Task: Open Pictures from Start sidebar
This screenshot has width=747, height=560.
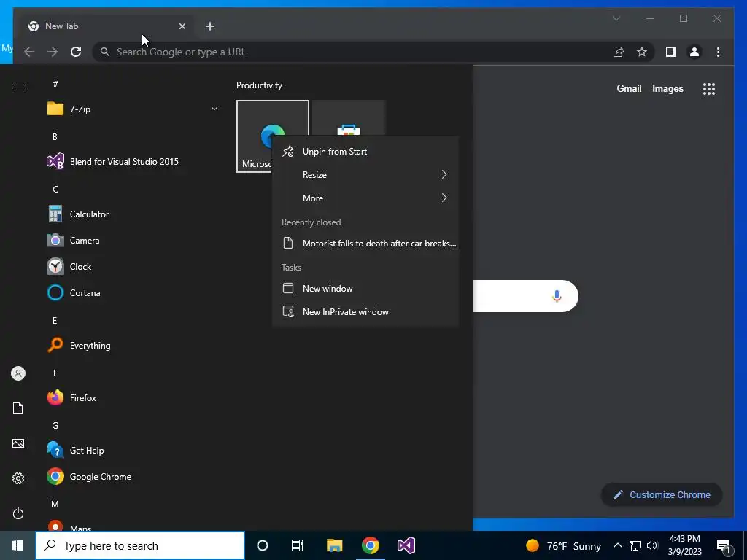Action: point(18,444)
